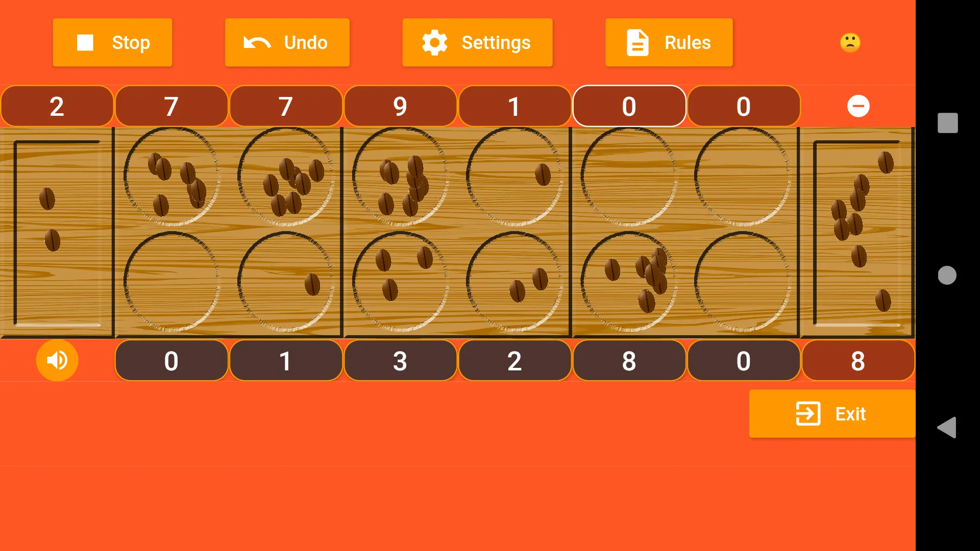This screenshot has height=551, width=980.
Task: Select the highlighted pit column showing 0
Action: (629, 106)
